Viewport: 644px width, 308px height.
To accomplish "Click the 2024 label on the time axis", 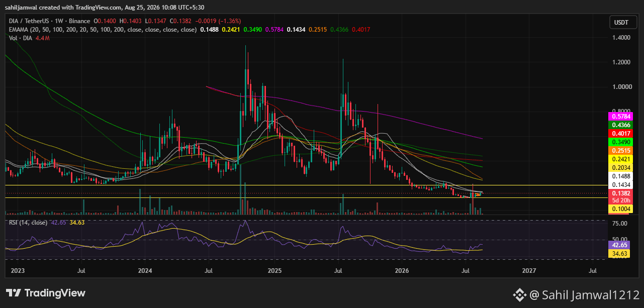I will coord(145,271).
